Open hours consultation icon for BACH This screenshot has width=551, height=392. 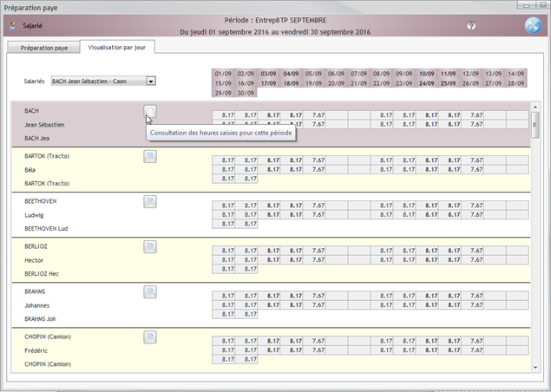[x=150, y=111]
